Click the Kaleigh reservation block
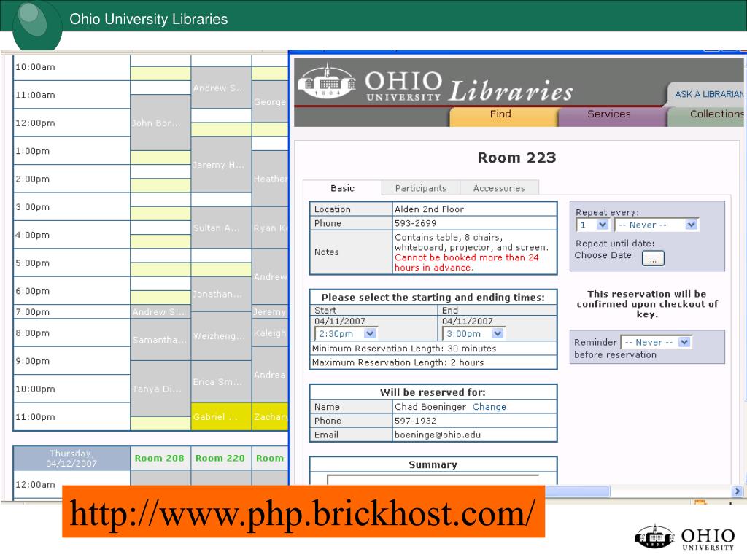This screenshot has height=560, width=747. tap(270, 332)
